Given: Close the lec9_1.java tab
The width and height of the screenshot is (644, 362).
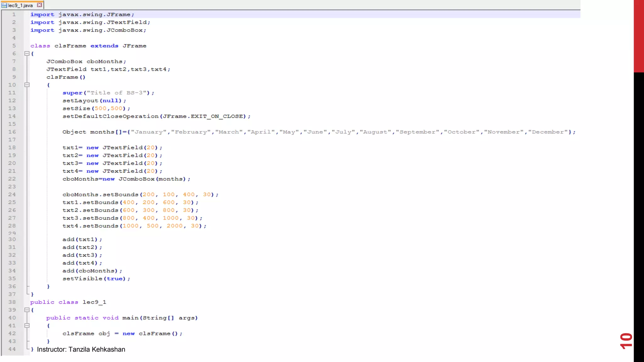Looking at the screenshot, I should point(39,5).
